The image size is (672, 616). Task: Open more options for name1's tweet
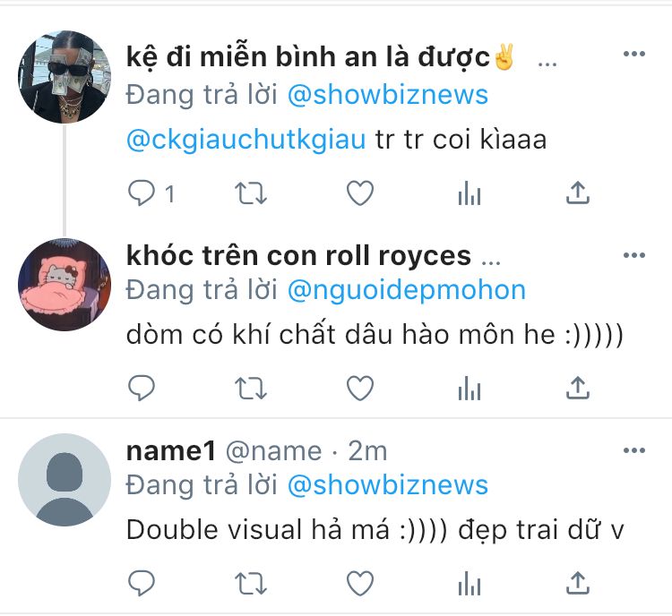(x=633, y=450)
